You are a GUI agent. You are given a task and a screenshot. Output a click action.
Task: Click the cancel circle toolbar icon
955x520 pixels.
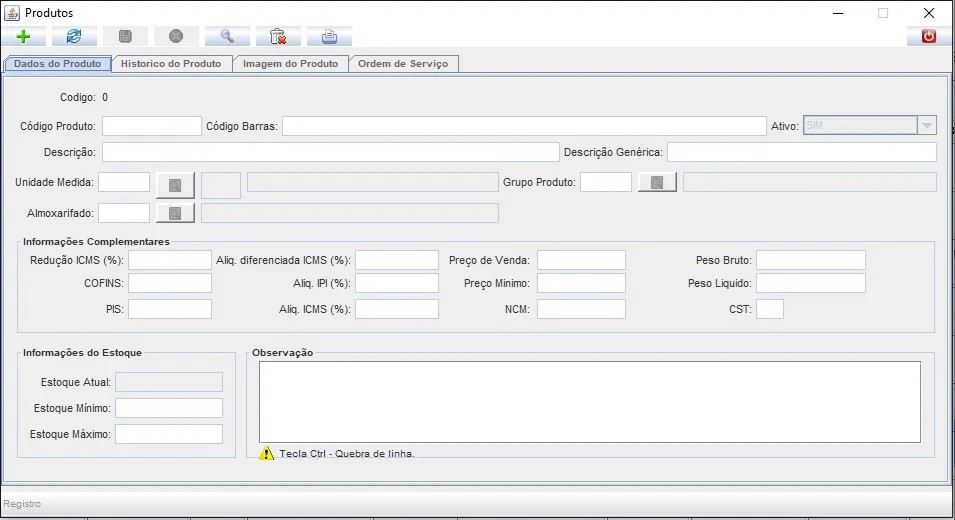click(176, 37)
